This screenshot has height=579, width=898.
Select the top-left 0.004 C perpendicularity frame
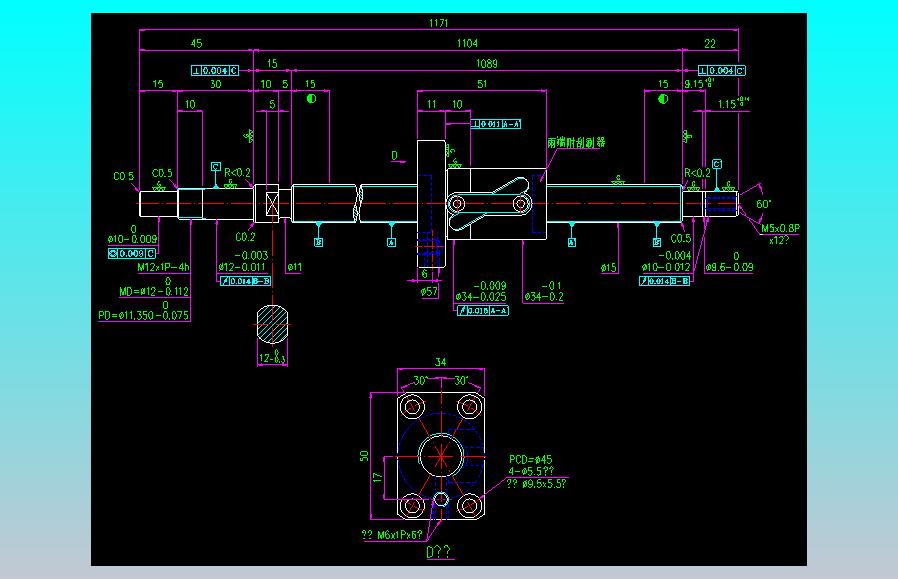tap(215, 70)
